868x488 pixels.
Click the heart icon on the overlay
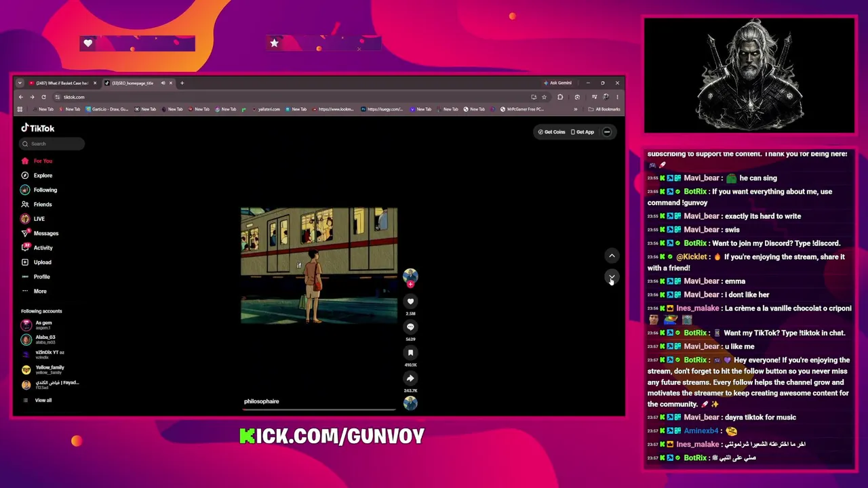coord(87,43)
